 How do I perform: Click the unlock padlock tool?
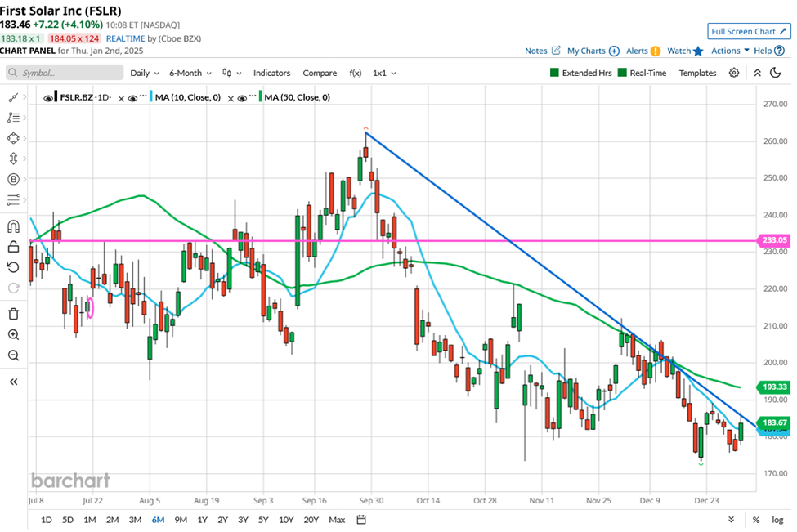click(x=13, y=248)
